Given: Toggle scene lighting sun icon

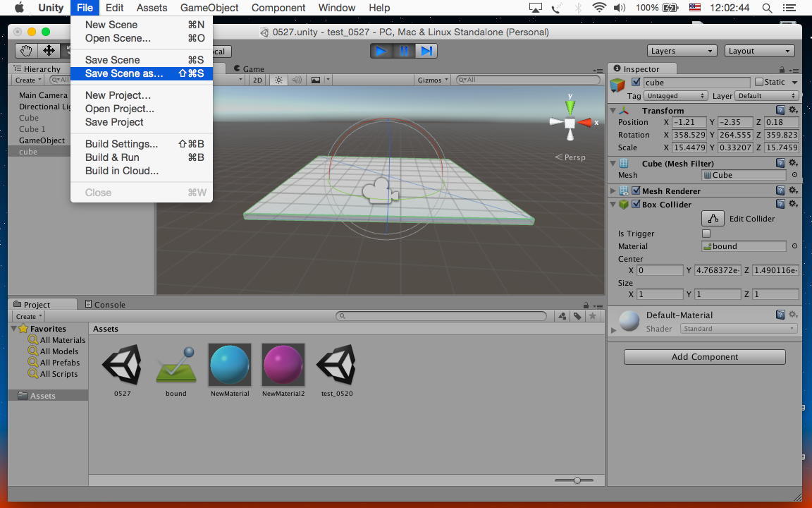Looking at the screenshot, I should click(x=278, y=80).
